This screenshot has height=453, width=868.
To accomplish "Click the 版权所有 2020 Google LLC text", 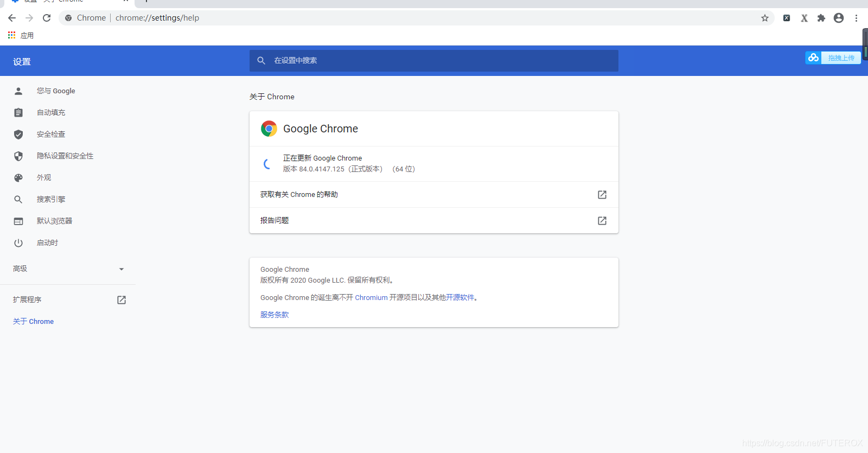I will 327,280.
